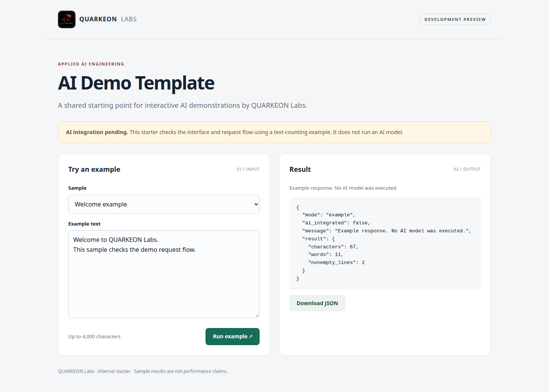Click the QUARKEON logo icon

pyautogui.click(x=67, y=19)
